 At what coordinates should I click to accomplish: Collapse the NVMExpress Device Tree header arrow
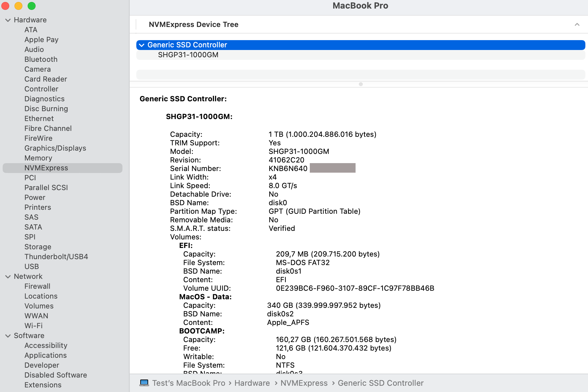pyautogui.click(x=577, y=25)
